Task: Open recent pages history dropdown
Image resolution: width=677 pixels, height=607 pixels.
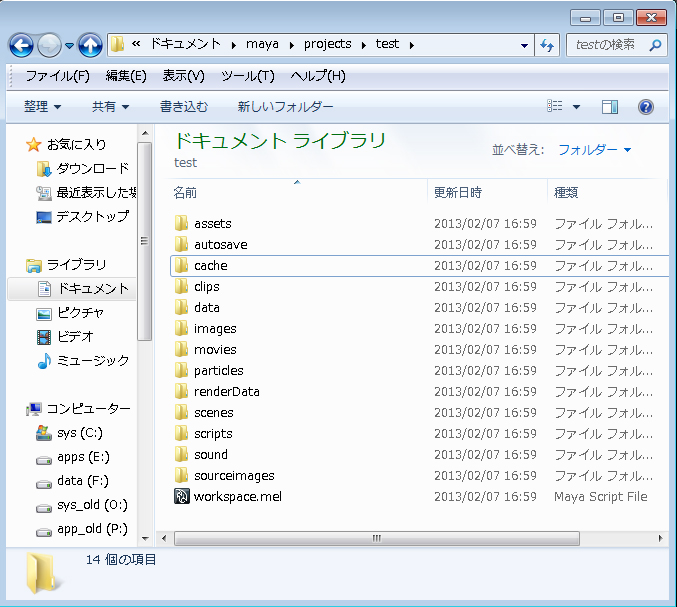Action: pyautogui.click(x=70, y=45)
